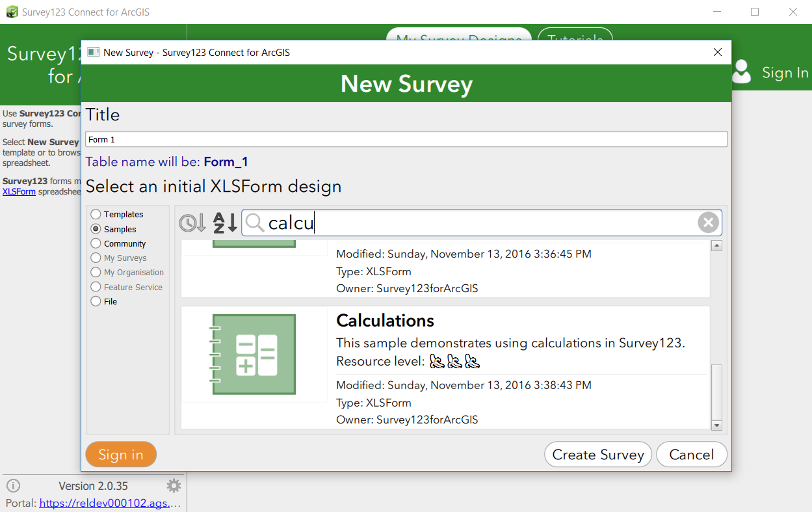Select the Templates radio option
Screen dimensions: 812x512
tap(96, 214)
